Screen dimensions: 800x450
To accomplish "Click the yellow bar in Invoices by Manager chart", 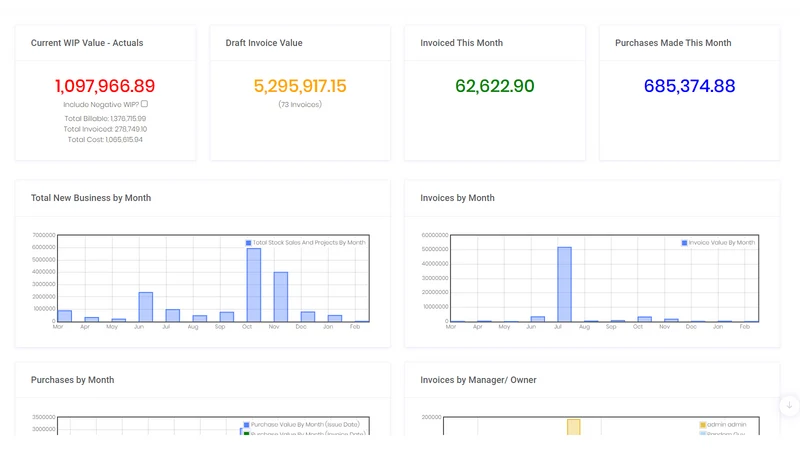I will pyautogui.click(x=573, y=427).
